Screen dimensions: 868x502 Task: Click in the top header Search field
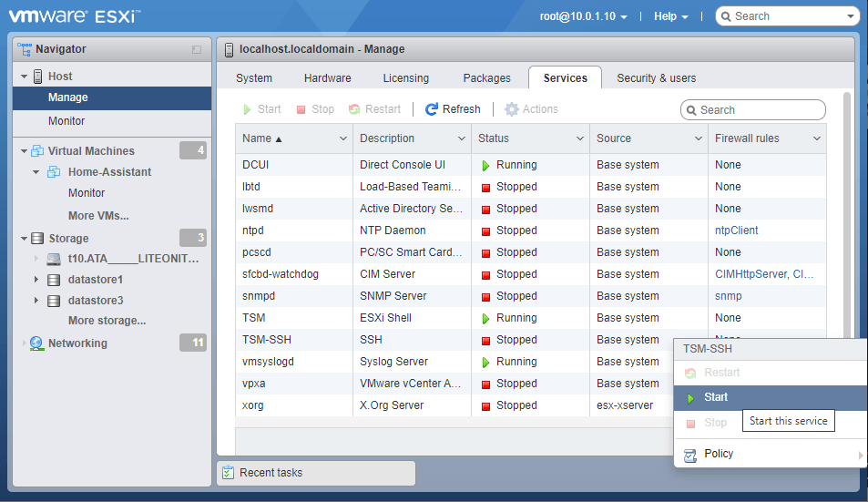tap(787, 16)
